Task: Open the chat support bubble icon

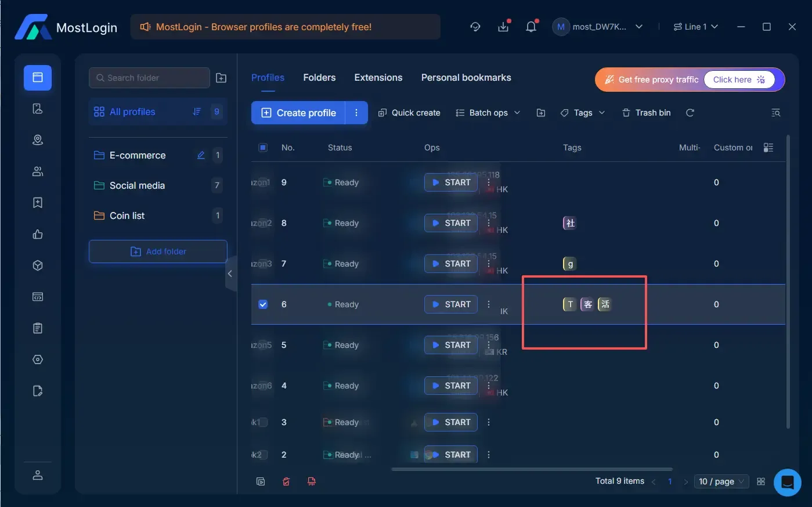Action: pos(787,481)
